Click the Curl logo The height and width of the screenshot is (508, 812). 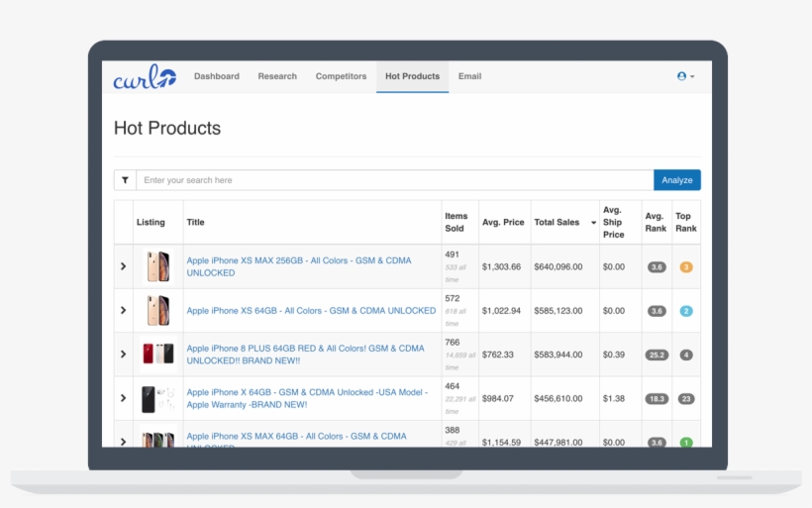pos(145,76)
